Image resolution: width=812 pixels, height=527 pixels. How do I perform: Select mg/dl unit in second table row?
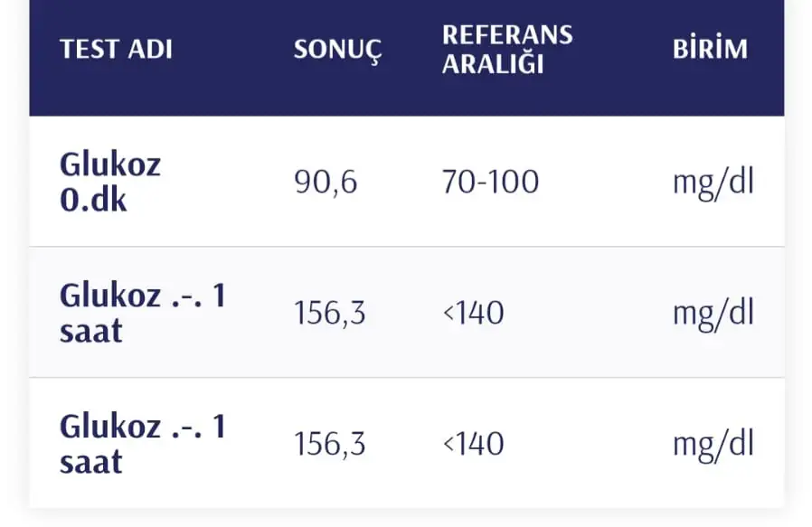coord(713,315)
